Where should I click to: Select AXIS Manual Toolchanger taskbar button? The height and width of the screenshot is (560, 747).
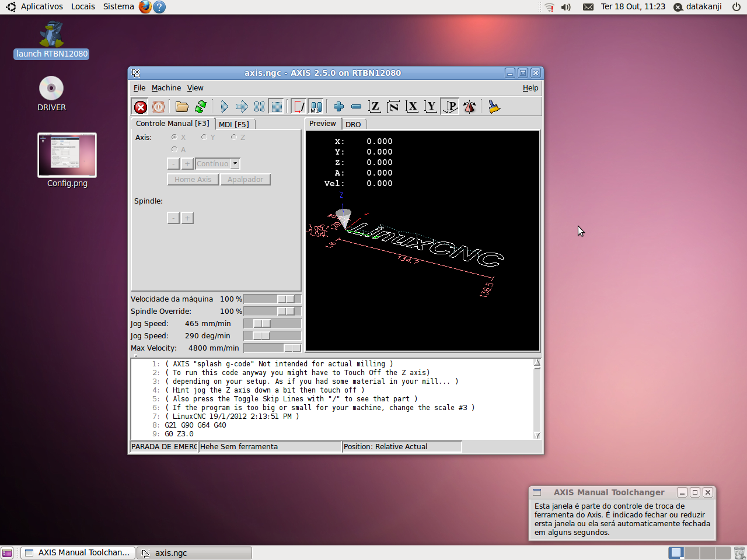78,552
